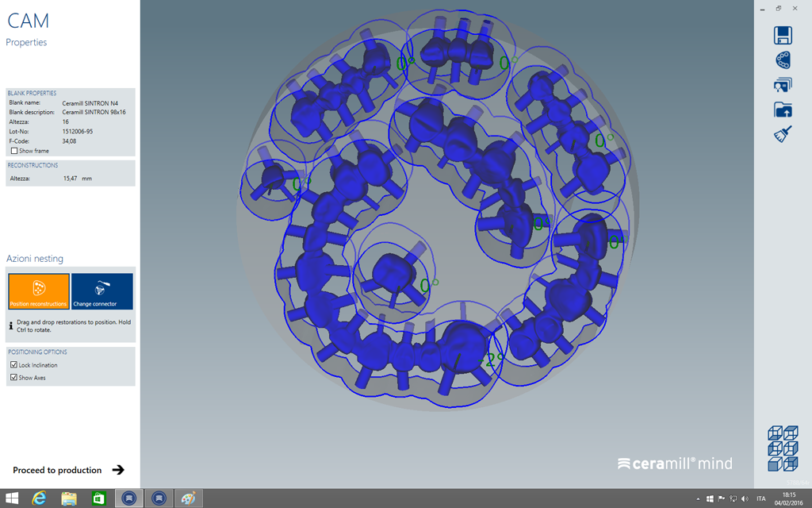Viewport: 812px width, 508px height.
Task: Open the Windows Store taskbar icon
Action: tap(98, 498)
